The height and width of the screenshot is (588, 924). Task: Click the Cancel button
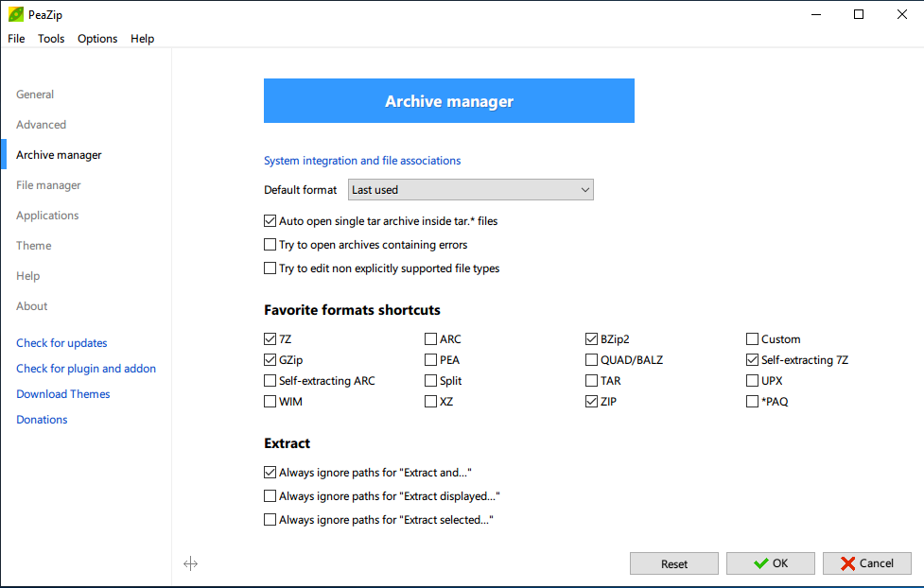tap(867, 563)
